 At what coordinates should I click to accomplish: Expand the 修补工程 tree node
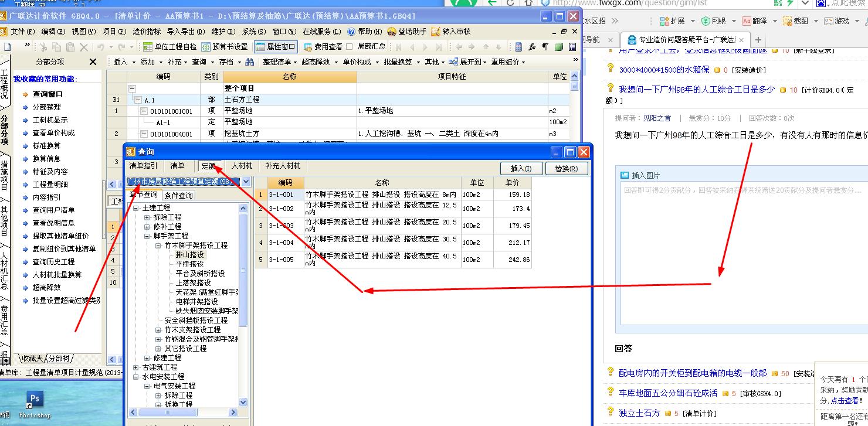(147, 227)
